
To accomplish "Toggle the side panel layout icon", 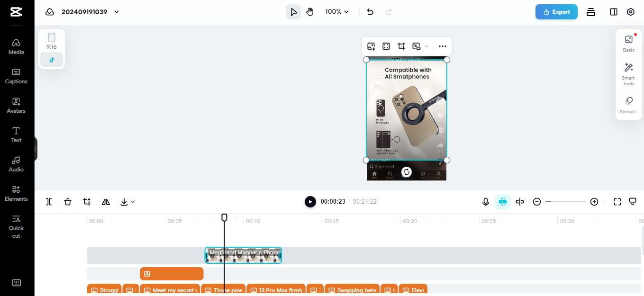I will (614, 12).
